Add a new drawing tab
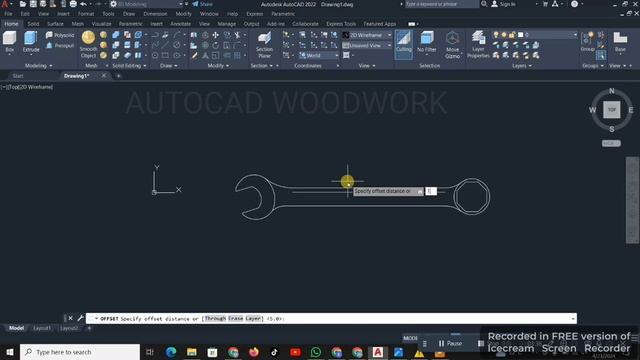640x360 pixels. click(x=118, y=76)
